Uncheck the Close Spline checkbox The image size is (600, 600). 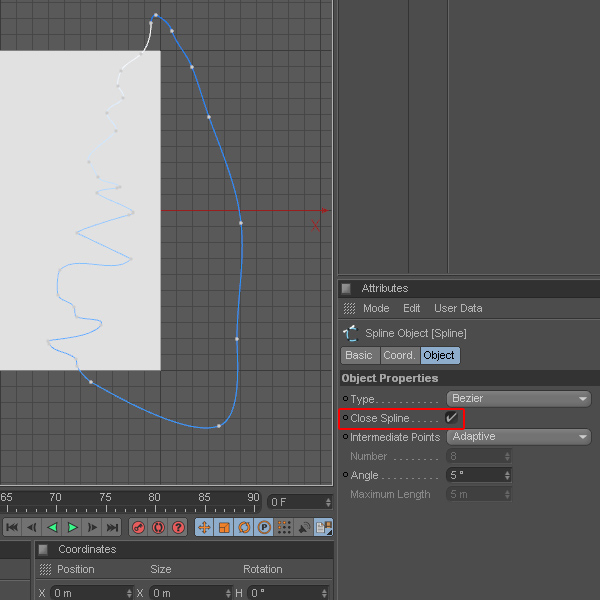click(x=452, y=417)
